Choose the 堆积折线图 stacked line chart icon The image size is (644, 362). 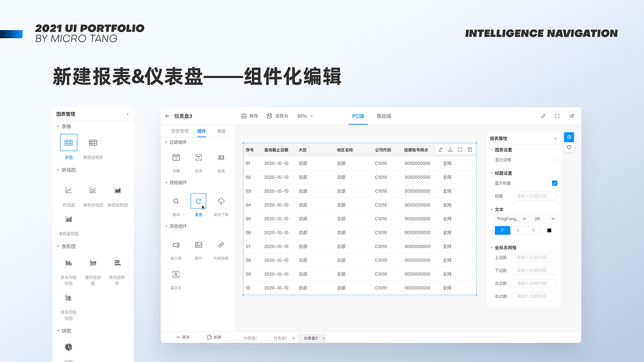pyautogui.click(x=93, y=190)
